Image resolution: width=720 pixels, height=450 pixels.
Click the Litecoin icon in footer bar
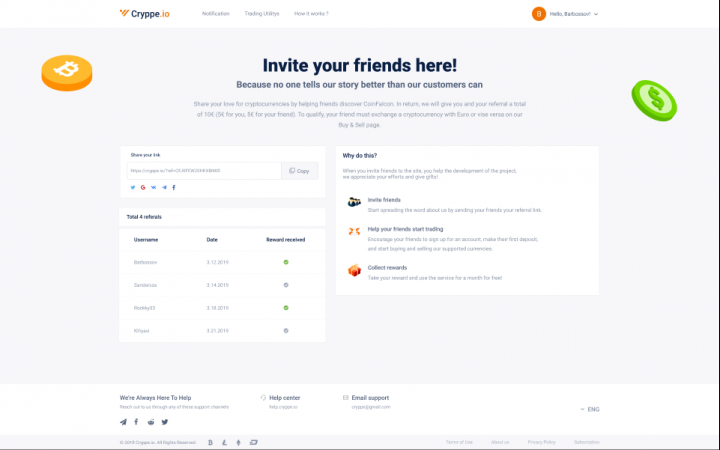pos(225,443)
